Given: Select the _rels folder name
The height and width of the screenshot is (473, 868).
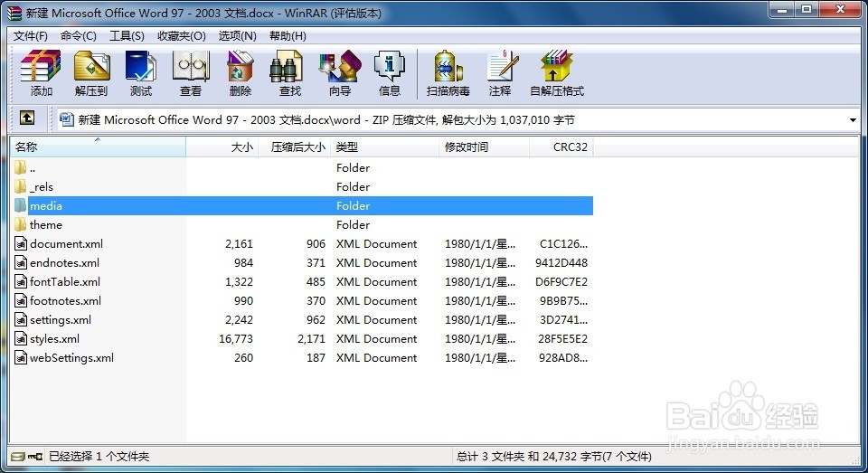Looking at the screenshot, I should pyautogui.click(x=42, y=187).
